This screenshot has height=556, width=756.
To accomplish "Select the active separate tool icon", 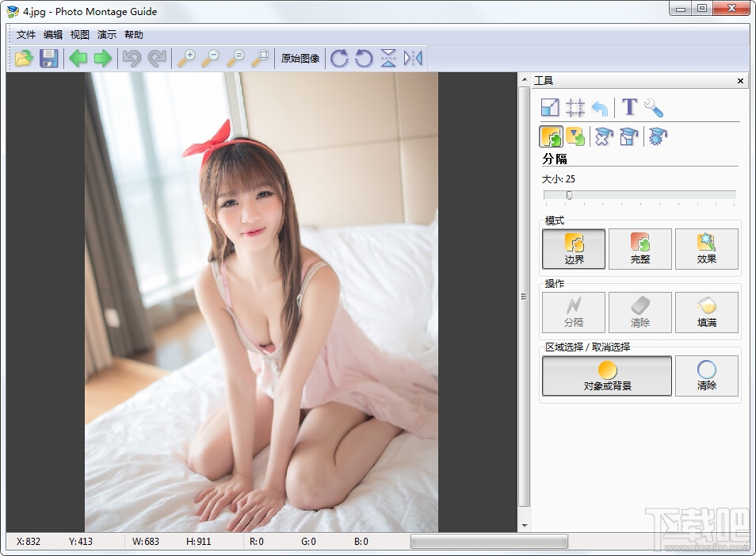I will [551, 136].
